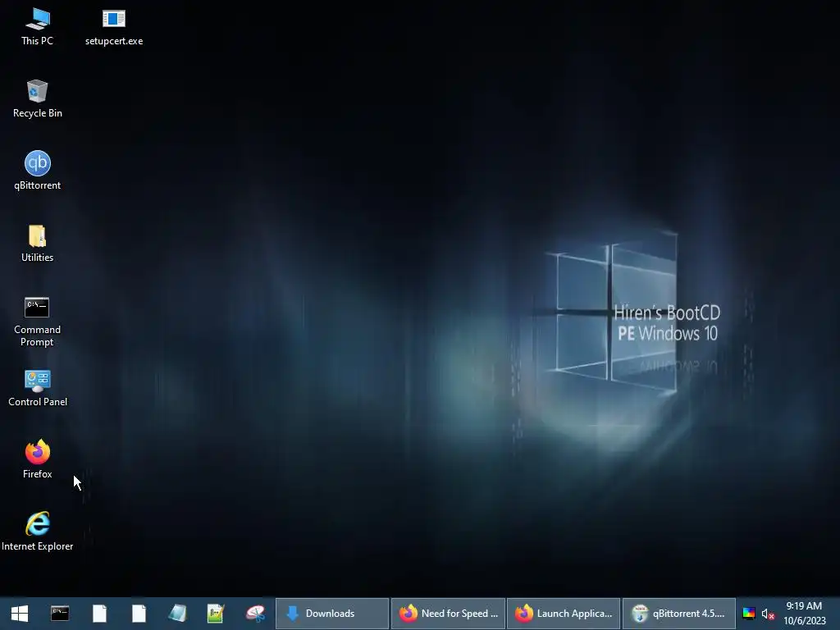Open the Recycle Bin icon
Viewport: 840px width, 630px height.
tap(37, 99)
